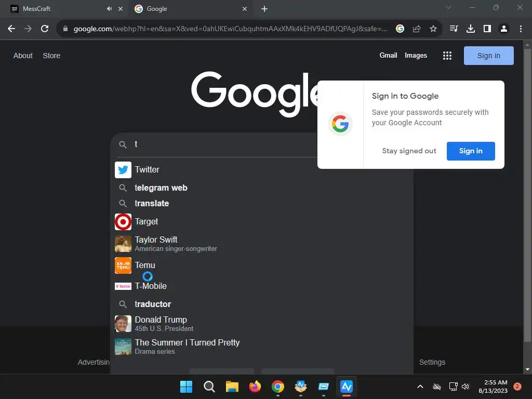Pick the traductor suggestion
This screenshot has width=532, height=399.
pos(262,304)
